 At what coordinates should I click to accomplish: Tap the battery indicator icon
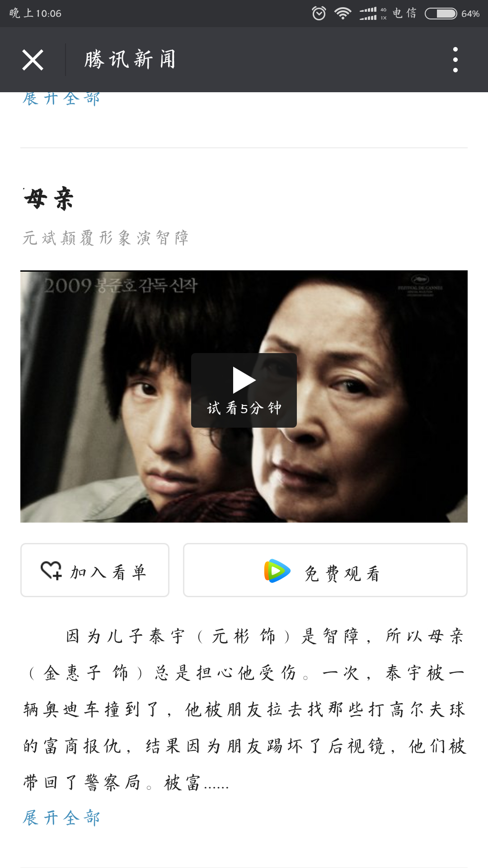(441, 14)
